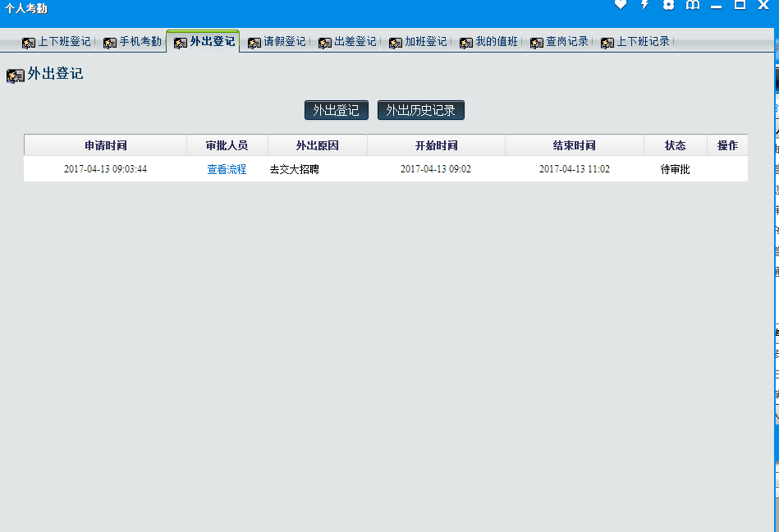Image resolution: width=779 pixels, height=532 pixels.
Task: Maximize the 个人考勤 window
Action: [740, 6]
